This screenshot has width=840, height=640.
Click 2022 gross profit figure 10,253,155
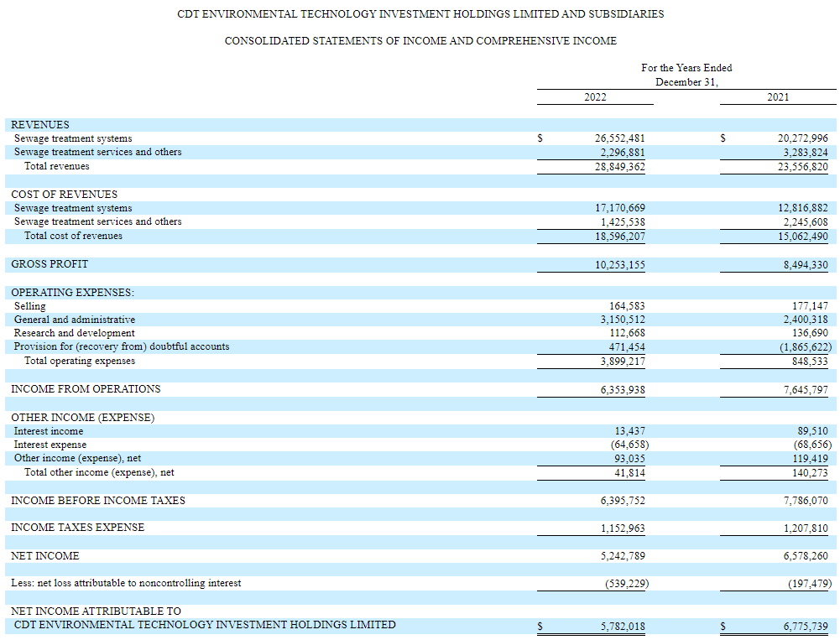[619, 264]
